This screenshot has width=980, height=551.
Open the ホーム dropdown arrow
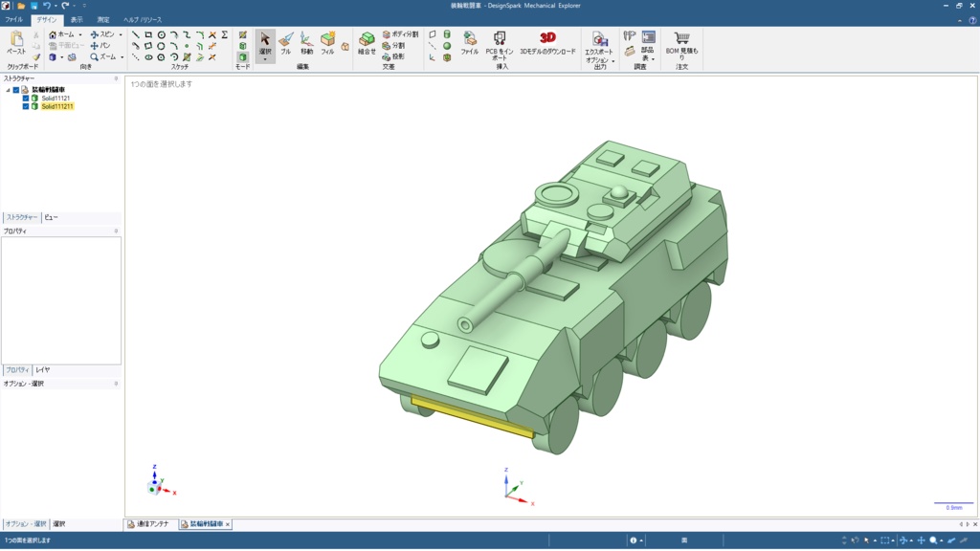tap(80, 35)
